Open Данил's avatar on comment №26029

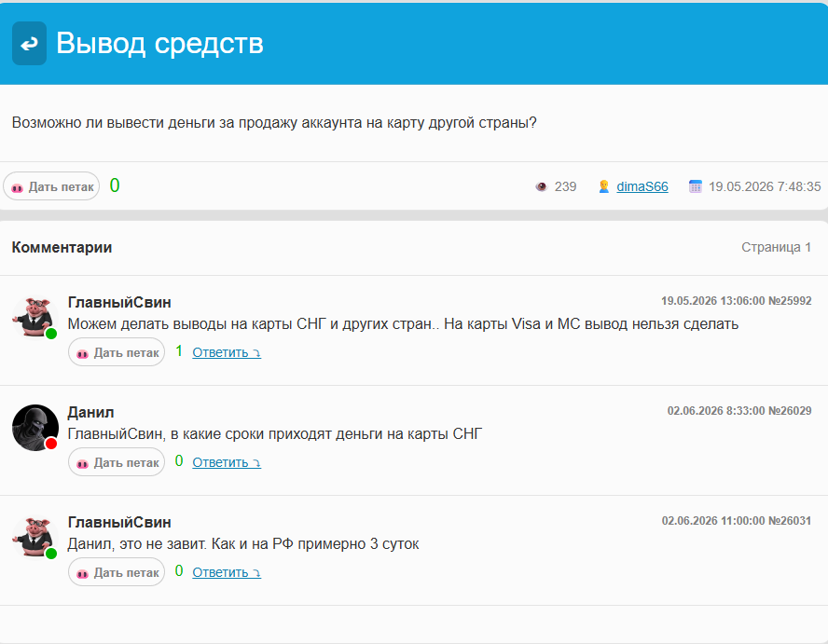click(34, 428)
